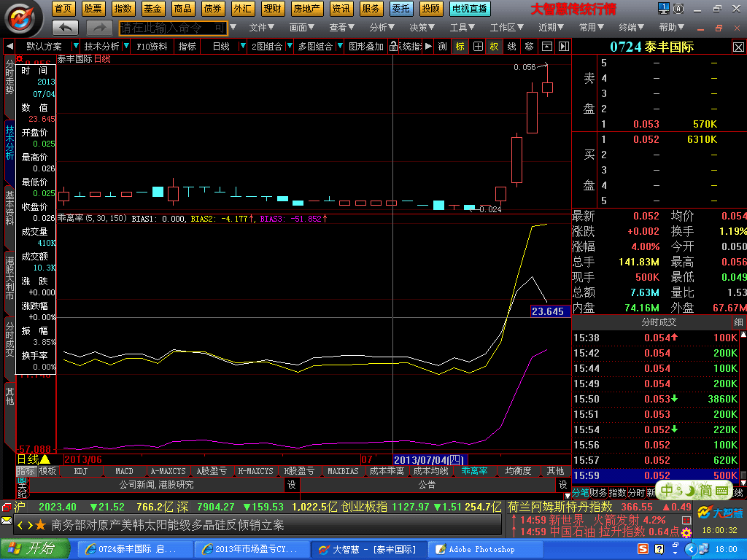The width and height of the screenshot is (747, 560).
Task: Click the orange star in news ticker
Action: 41,525
